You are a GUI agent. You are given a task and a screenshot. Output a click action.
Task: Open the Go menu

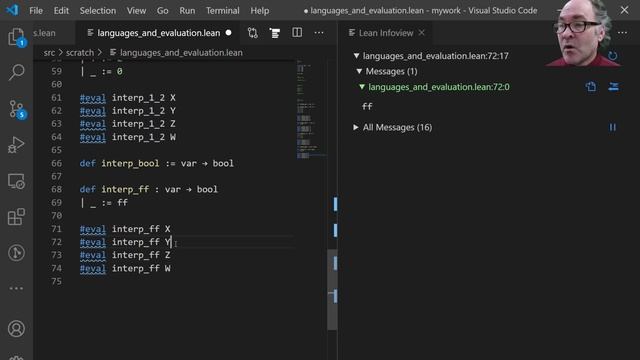click(162, 11)
